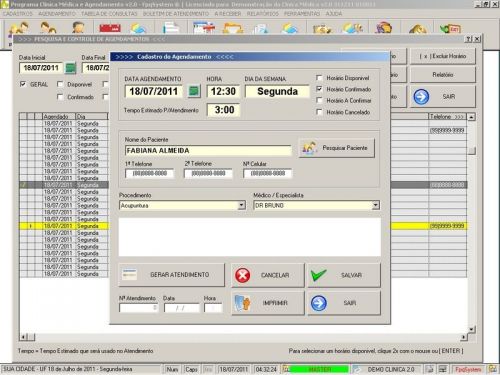
Task: Click the 2º Telefone field
Action: point(208,173)
